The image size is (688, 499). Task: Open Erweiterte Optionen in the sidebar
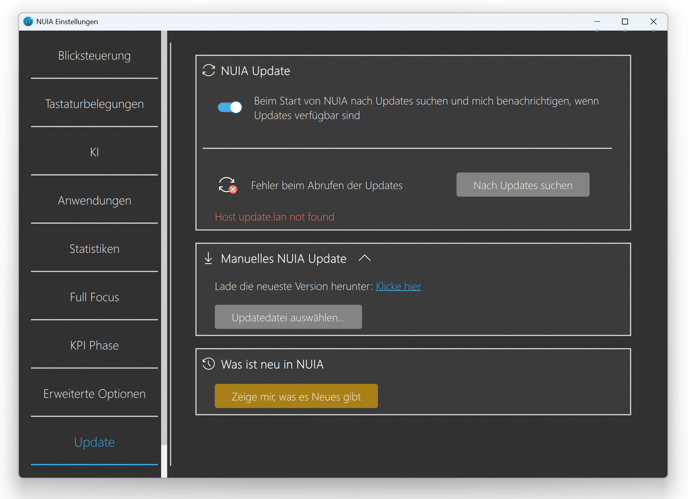(x=94, y=394)
